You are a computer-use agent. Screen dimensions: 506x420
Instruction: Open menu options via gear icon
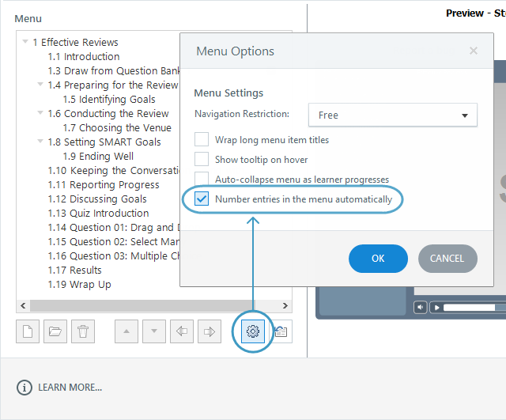(x=253, y=331)
